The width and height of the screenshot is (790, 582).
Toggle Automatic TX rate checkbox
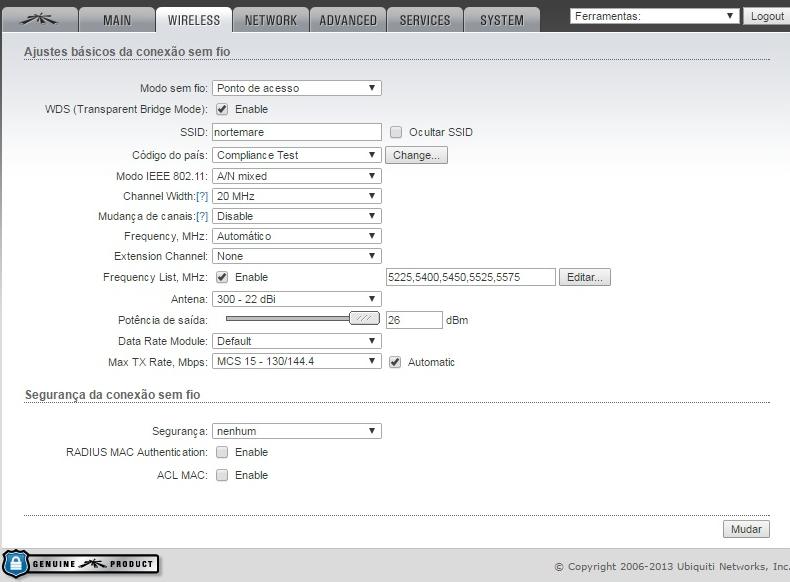point(395,362)
